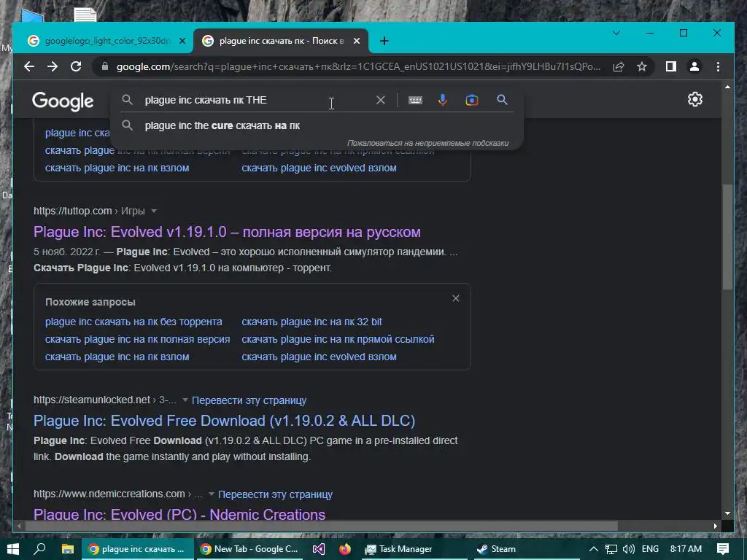Close the plague inc search tab

pyautogui.click(x=356, y=41)
